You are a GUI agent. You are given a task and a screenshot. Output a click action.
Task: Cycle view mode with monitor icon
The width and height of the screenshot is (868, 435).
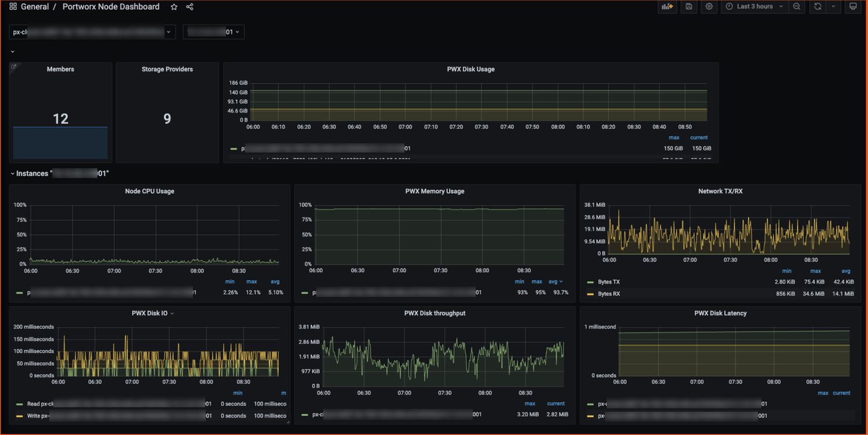point(853,6)
